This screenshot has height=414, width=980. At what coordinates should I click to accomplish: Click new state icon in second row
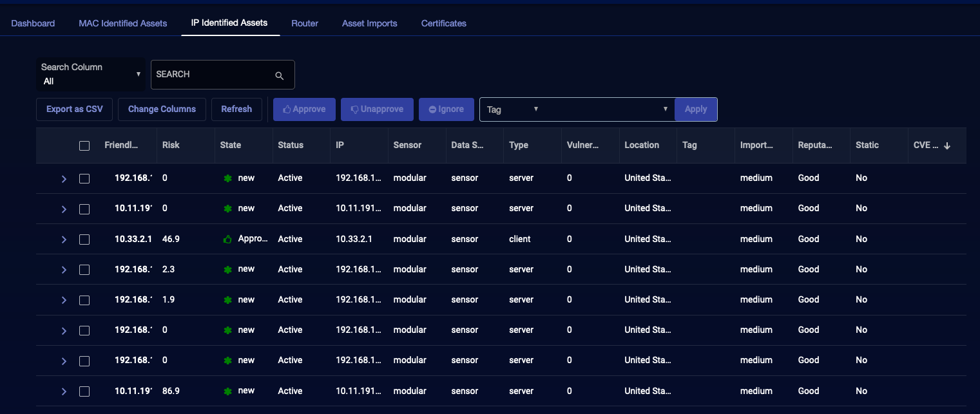click(227, 209)
